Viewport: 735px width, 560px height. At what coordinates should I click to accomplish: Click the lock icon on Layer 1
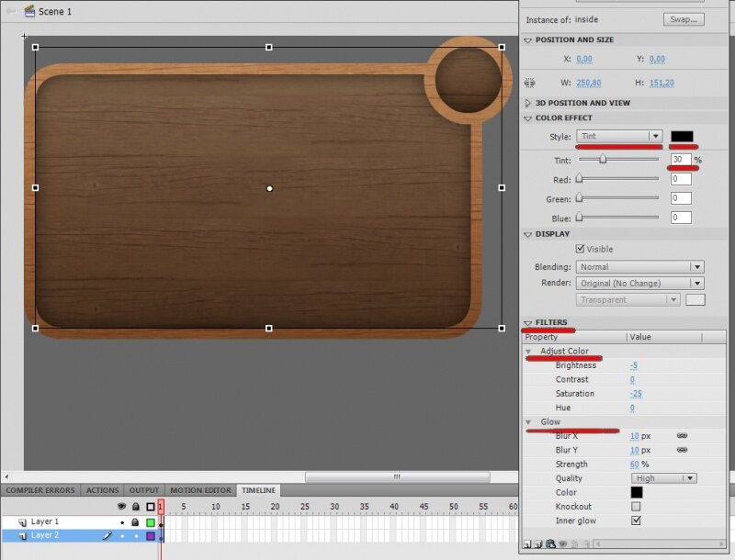[x=135, y=522]
